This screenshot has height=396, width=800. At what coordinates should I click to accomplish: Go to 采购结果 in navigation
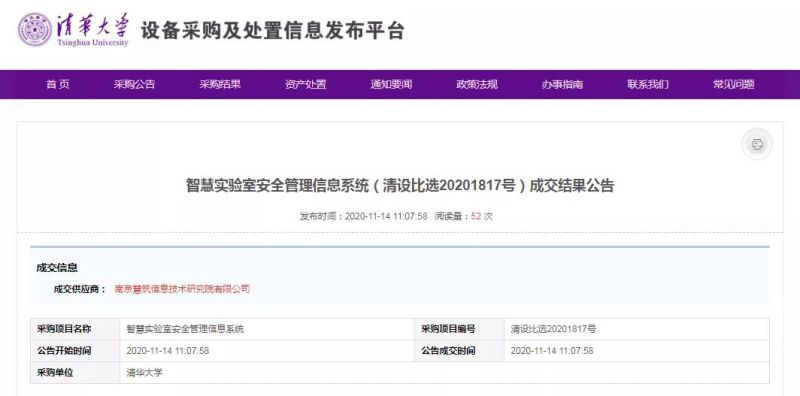pyautogui.click(x=220, y=85)
